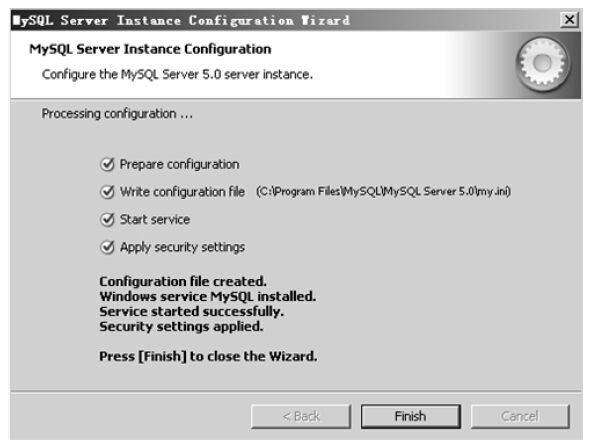Screen dimensions: 589x447
Task: Click the gear icon in header
Action: pyautogui.click(x=542, y=63)
